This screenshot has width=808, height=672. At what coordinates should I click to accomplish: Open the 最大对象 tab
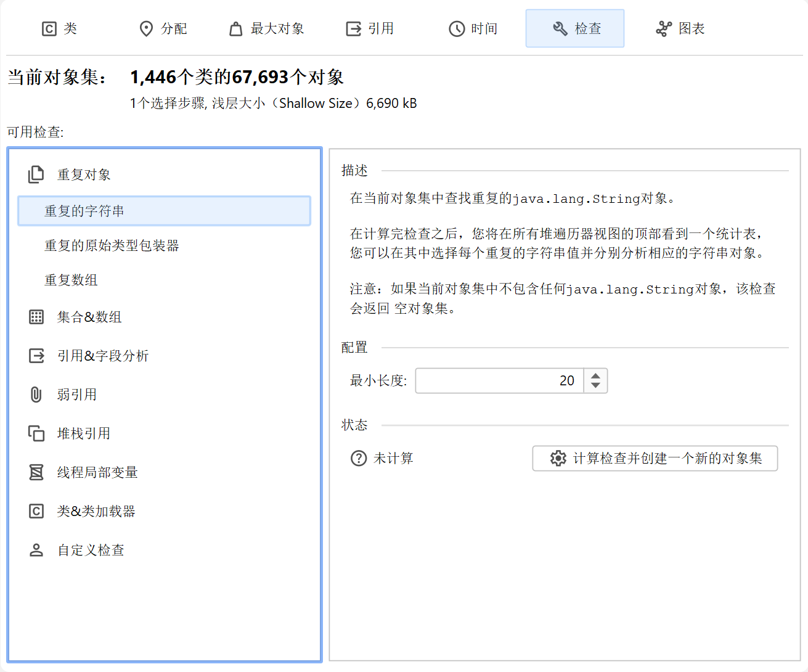pyautogui.click(x=267, y=28)
